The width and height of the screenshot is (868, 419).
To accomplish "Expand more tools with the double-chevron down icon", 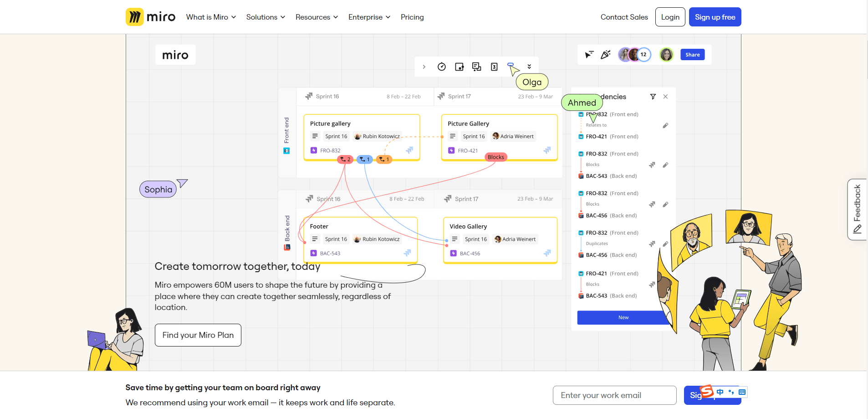I will point(529,67).
